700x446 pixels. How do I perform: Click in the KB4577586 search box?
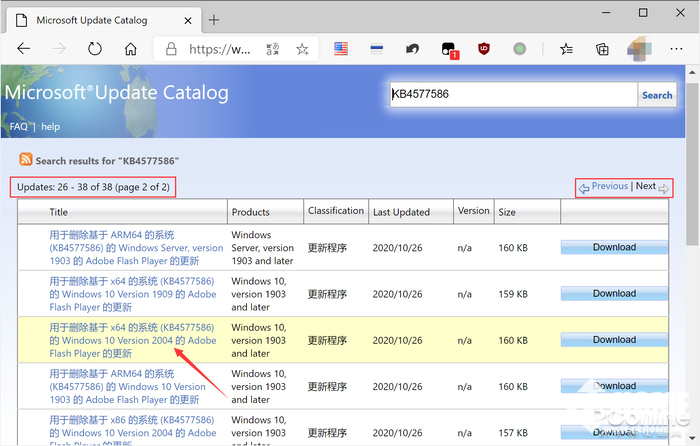(x=512, y=95)
